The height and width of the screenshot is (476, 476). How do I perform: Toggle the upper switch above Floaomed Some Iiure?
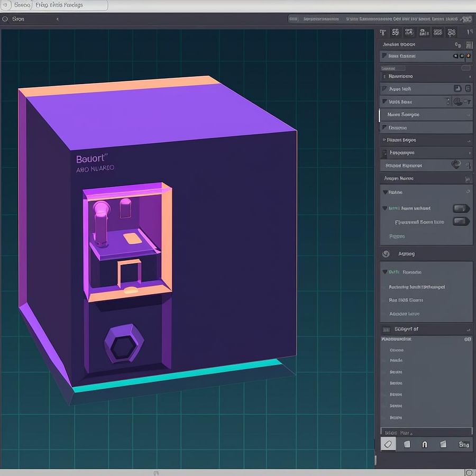click(461, 208)
